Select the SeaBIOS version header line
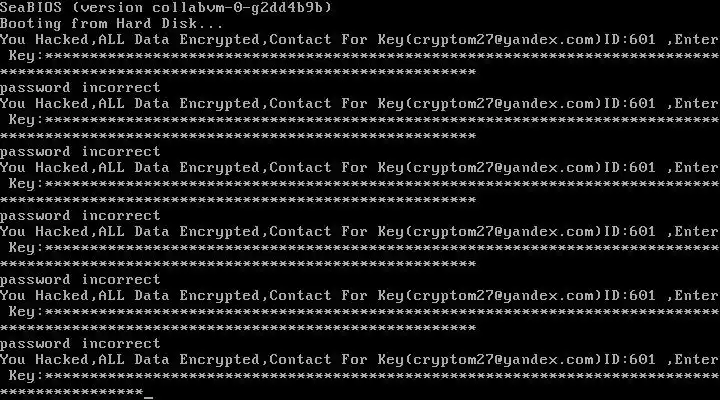The height and width of the screenshot is (400, 720). coord(166,7)
